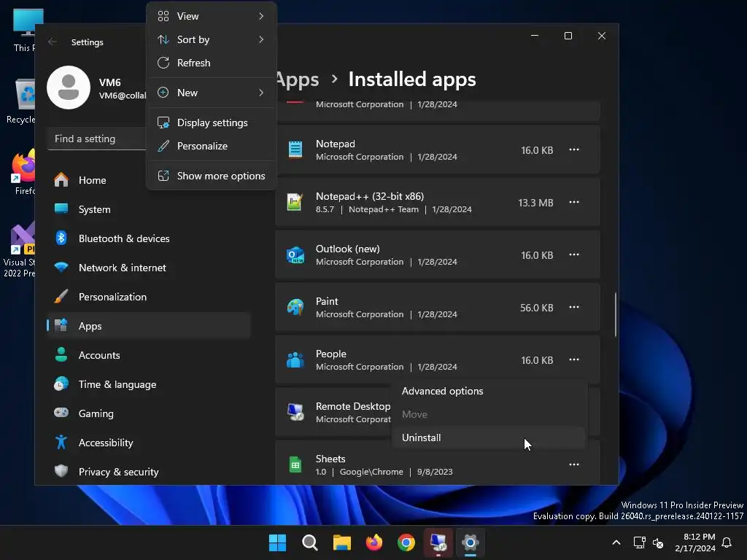Image resolution: width=747 pixels, height=560 pixels.
Task: Open more options for Sheets
Action: coord(574,464)
